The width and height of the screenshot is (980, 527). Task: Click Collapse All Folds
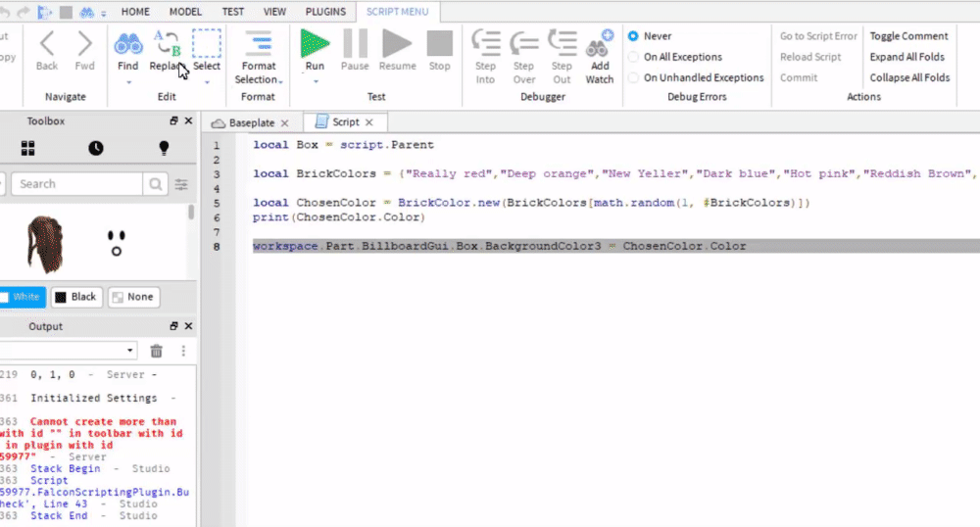point(909,77)
